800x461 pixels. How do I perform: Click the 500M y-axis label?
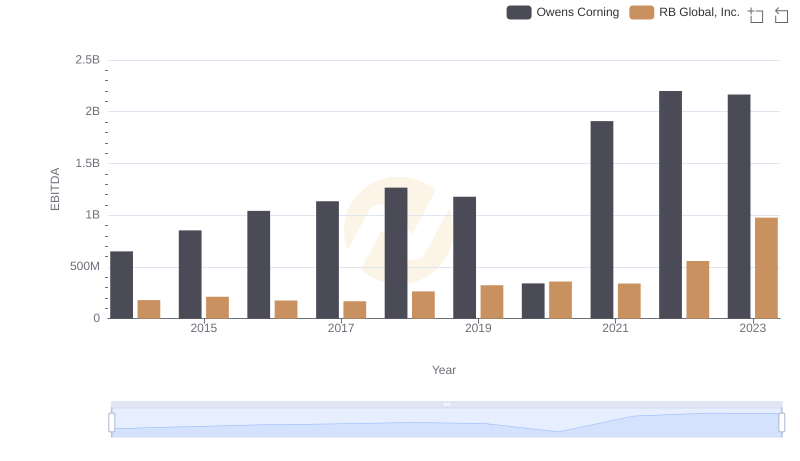pos(85,266)
